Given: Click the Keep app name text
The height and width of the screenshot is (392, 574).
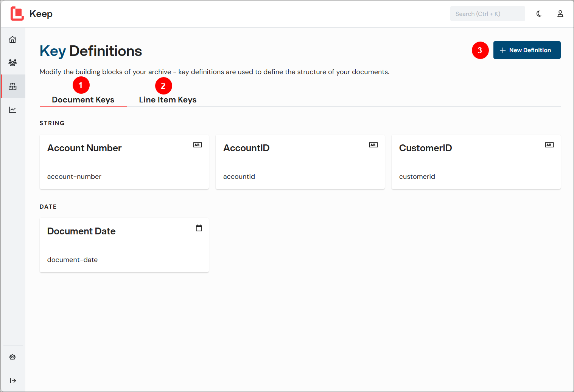Looking at the screenshot, I should pos(41,14).
